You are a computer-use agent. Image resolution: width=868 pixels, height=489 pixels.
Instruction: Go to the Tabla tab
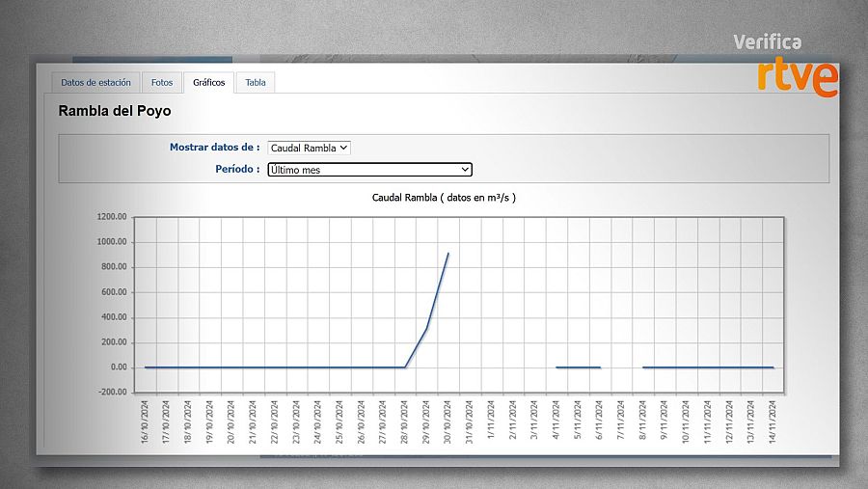tap(256, 83)
